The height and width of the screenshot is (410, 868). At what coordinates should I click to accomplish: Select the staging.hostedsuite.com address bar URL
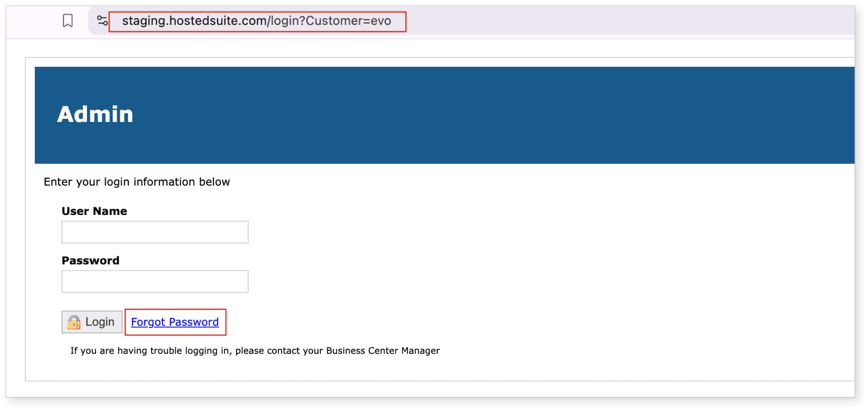[x=256, y=21]
